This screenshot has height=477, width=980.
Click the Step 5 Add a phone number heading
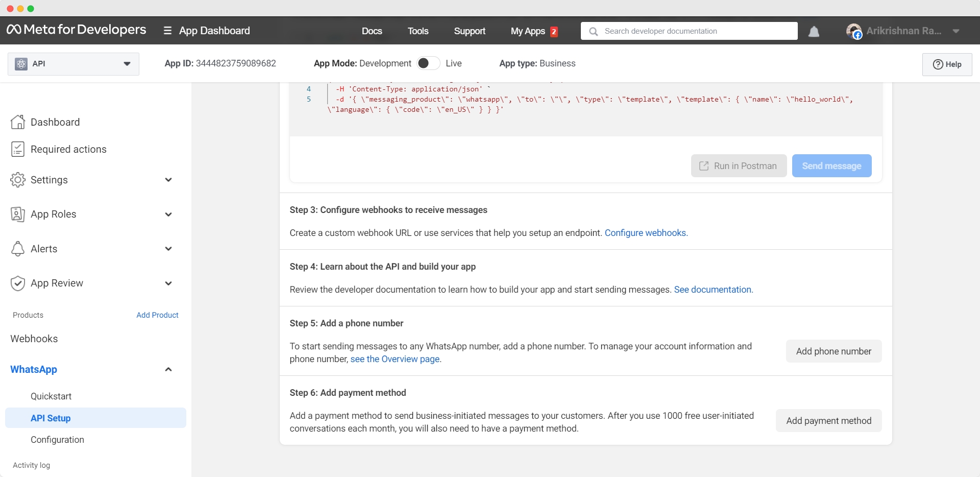[x=347, y=323]
